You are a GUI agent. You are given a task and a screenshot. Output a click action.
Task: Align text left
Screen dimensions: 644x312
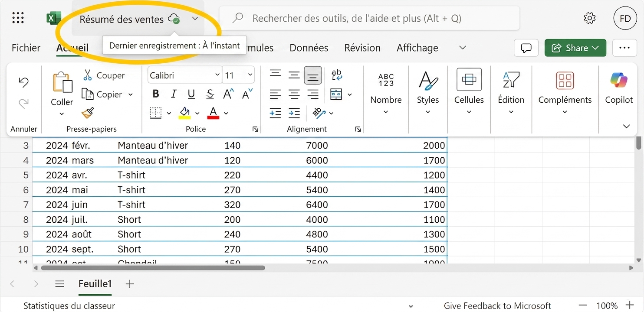click(x=275, y=94)
